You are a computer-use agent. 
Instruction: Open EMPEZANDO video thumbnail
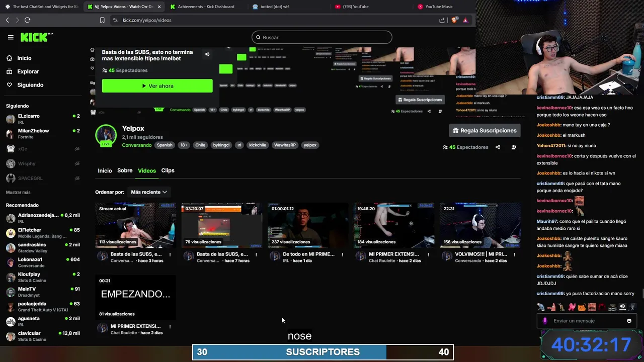pyautogui.click(x=135, y=297)
